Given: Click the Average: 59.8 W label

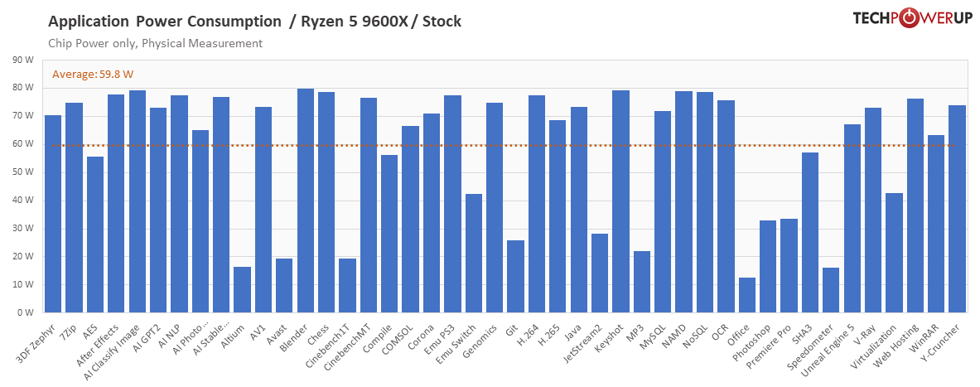Looking at the screenshot, I should point(93,75).
